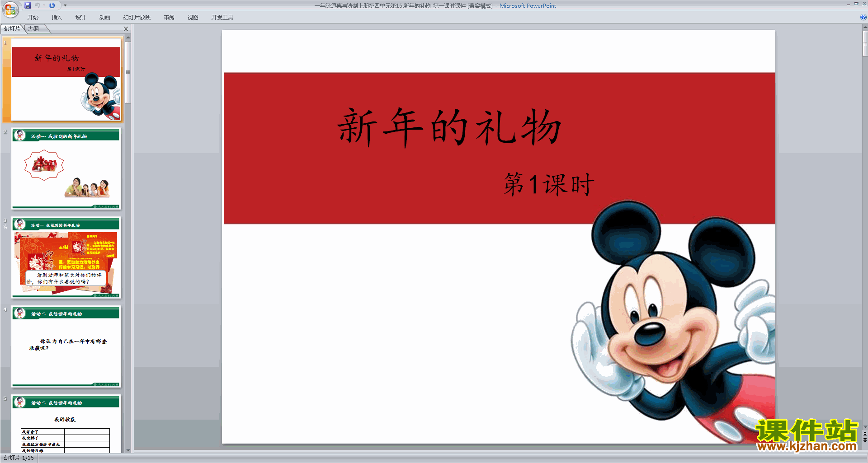This screenshot has width=868, height=463.
Task: Click the Mickey Mouse picture on slide
Action: 674,322
